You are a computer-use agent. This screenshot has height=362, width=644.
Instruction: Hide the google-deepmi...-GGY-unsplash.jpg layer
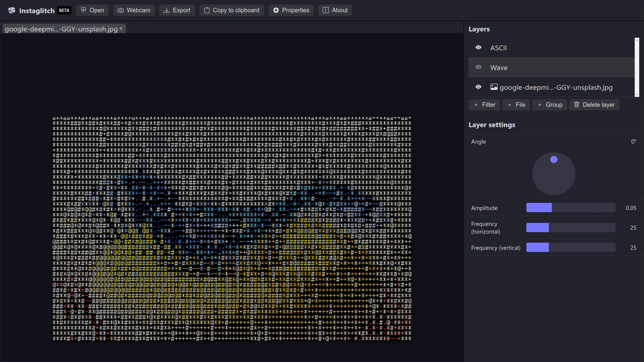[478, 87]
